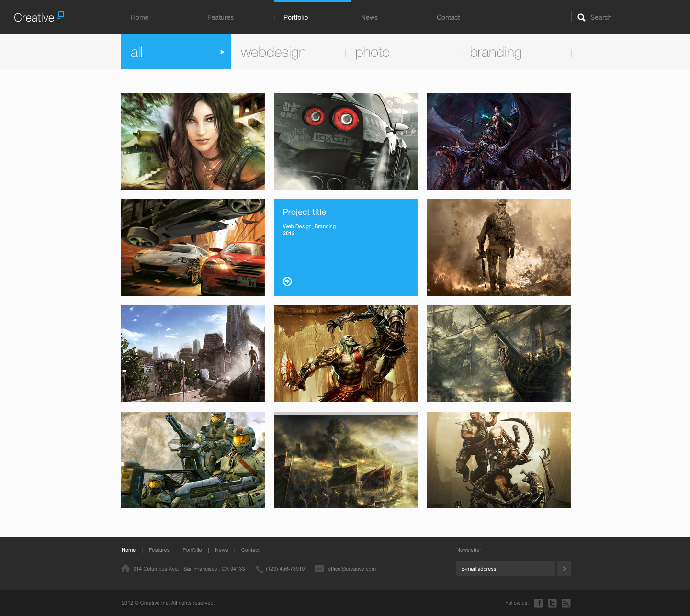690x616 pixels.
Task: Click the Creative logo
Action: [x=39, y=17]
